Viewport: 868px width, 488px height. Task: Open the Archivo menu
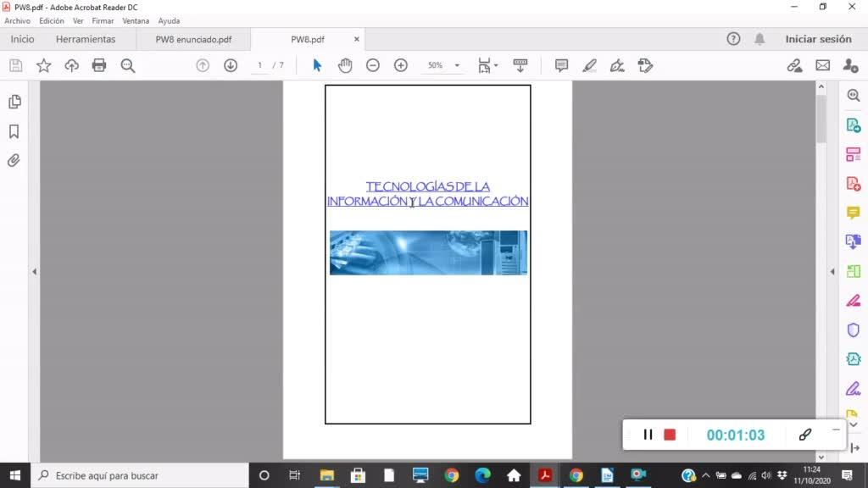17,21
